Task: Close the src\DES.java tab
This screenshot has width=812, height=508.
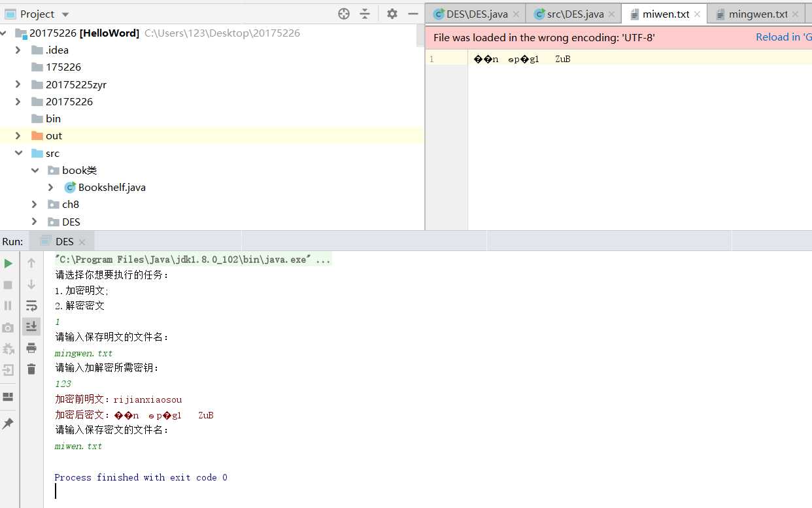Action: (x=612, y=14)
